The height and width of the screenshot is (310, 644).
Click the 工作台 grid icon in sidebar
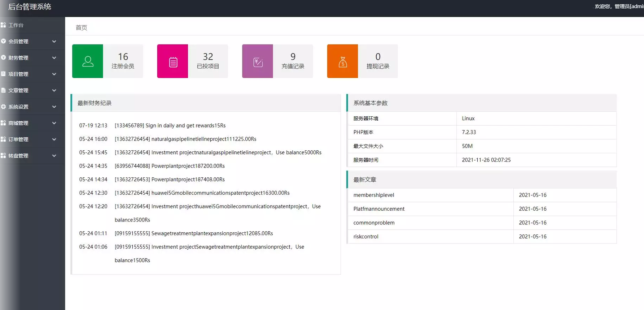[x=3, y=25]
